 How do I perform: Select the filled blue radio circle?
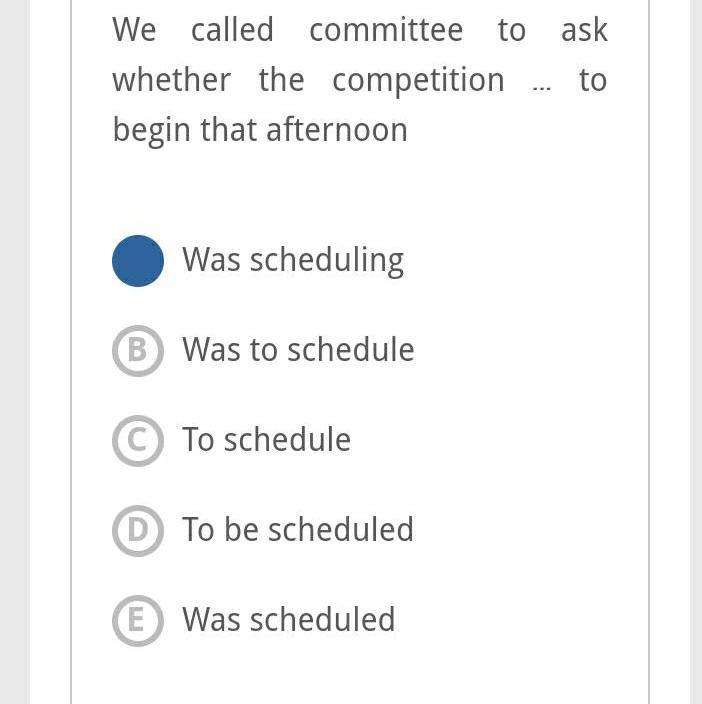click(x=138, y=261)
